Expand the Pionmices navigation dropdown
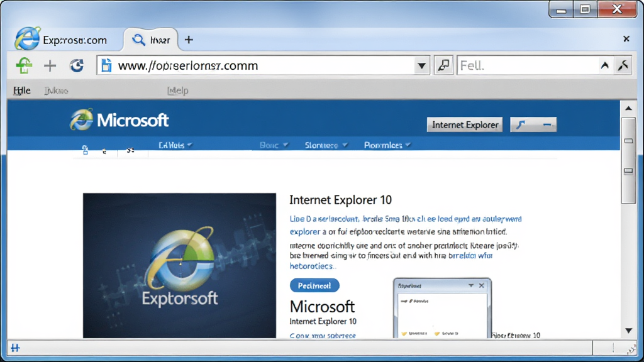 click(x=387, y=145)
